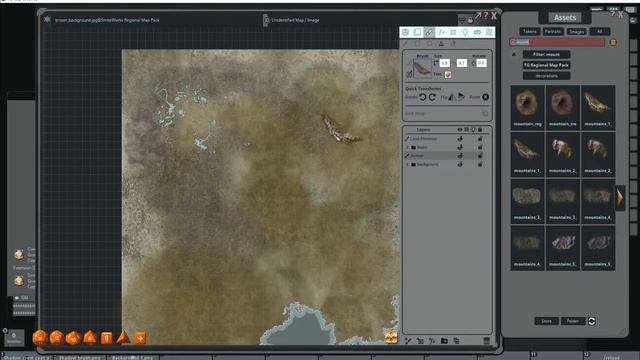Select the paint brush tool in toolbar
Image resolution: width=640 pixels, height=360 pixels.
(429, 32)
